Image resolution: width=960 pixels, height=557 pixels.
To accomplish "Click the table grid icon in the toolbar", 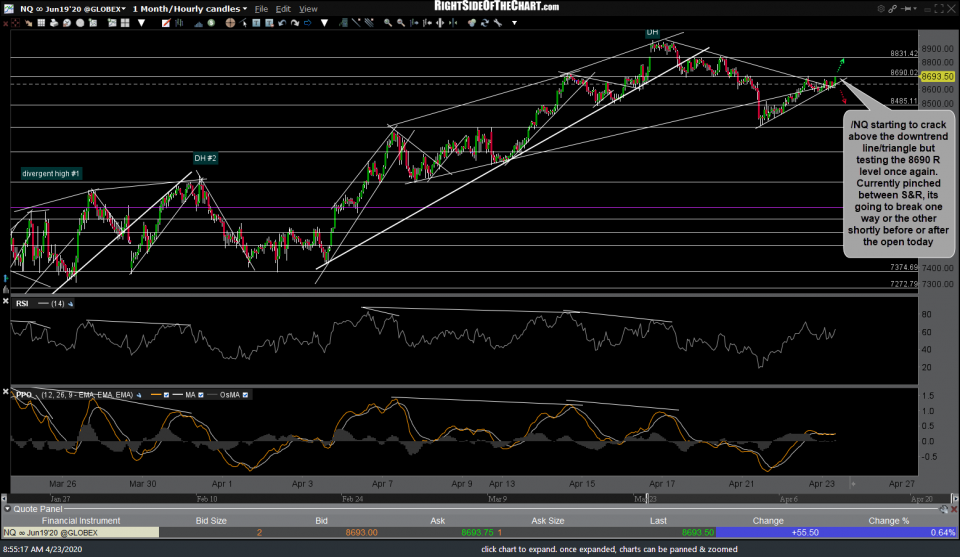I will [x=41, y=23].
